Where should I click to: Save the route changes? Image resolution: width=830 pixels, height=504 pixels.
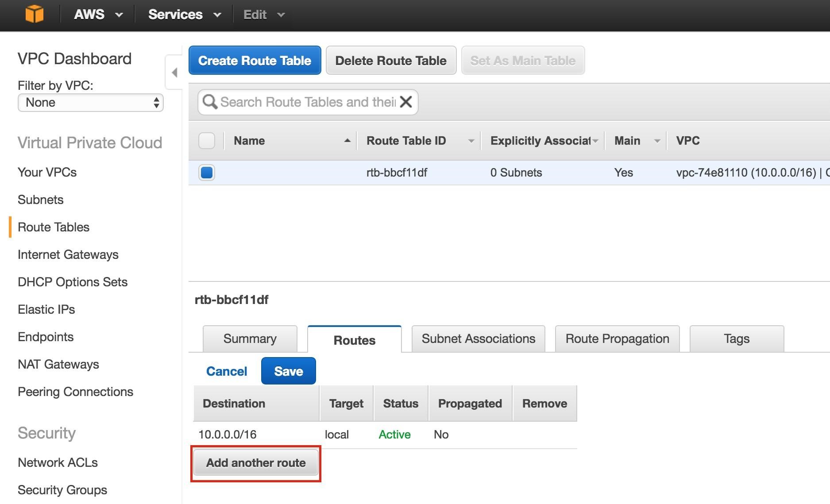coord(288,371)
